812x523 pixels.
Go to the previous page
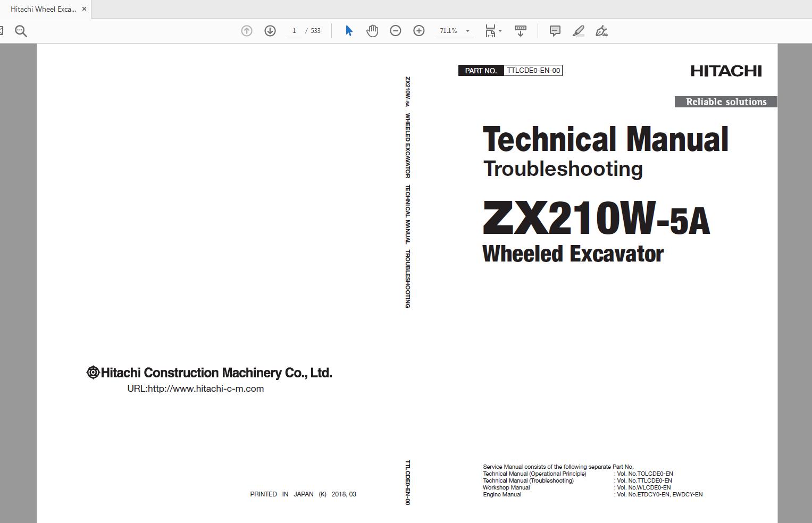point(246,30)
